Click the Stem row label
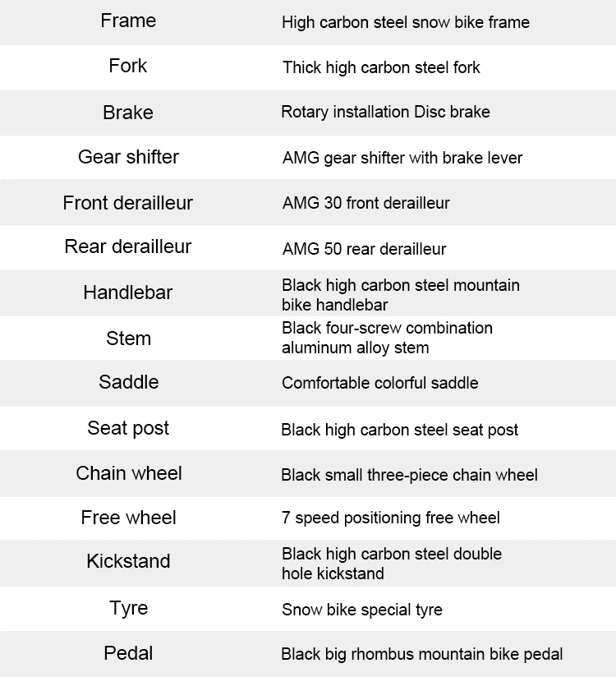 point(129,338)
